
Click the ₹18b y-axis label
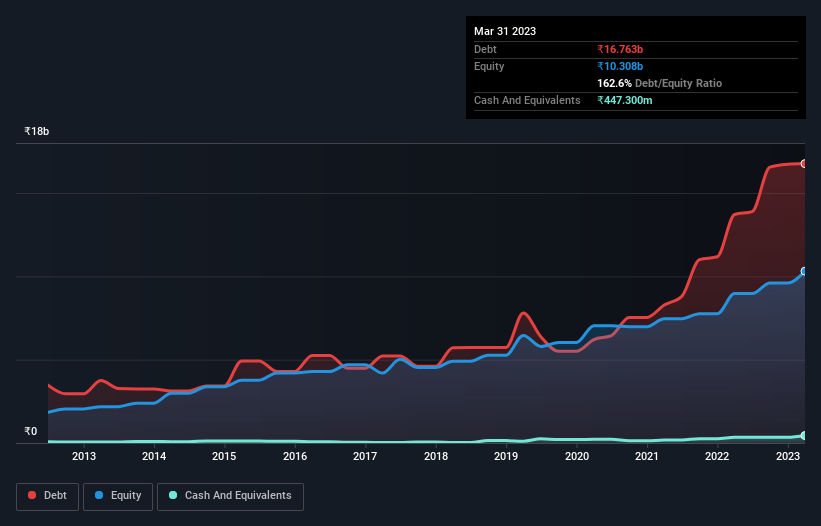tap(37, 132)
